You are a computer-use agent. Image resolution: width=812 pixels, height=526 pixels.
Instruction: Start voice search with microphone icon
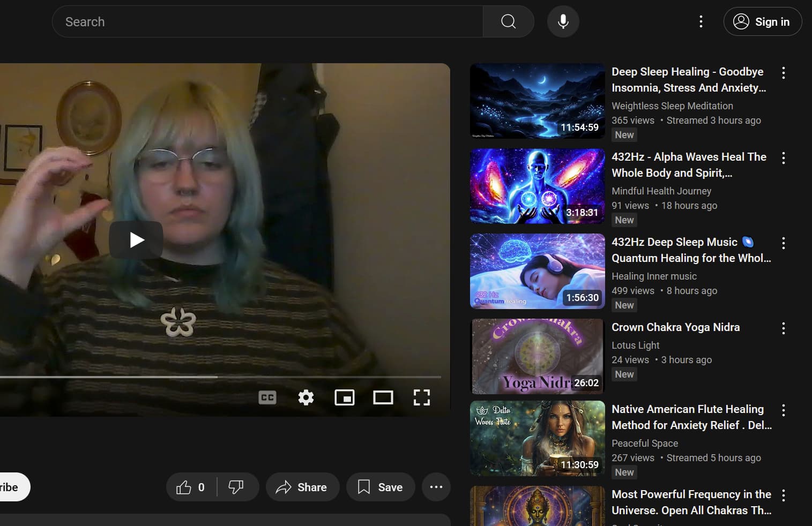click(563, 21)
